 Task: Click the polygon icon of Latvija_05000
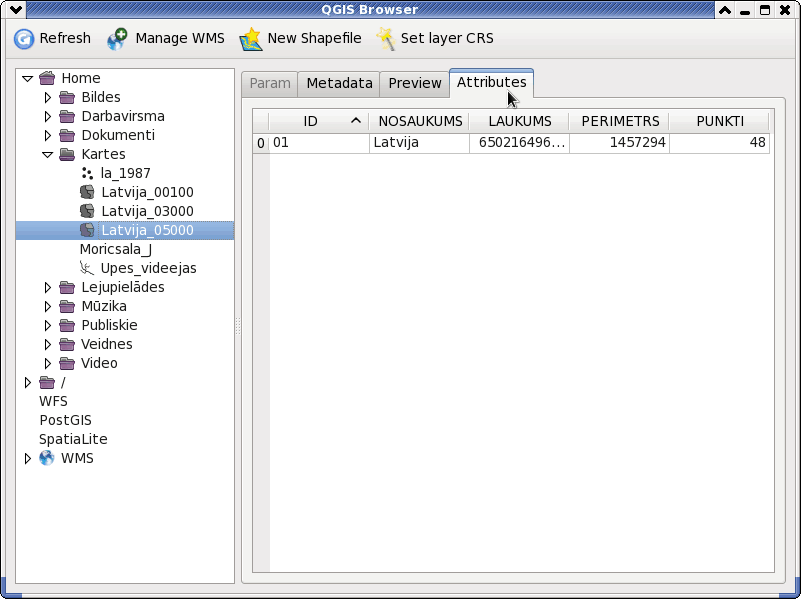[x=87, y=230]
